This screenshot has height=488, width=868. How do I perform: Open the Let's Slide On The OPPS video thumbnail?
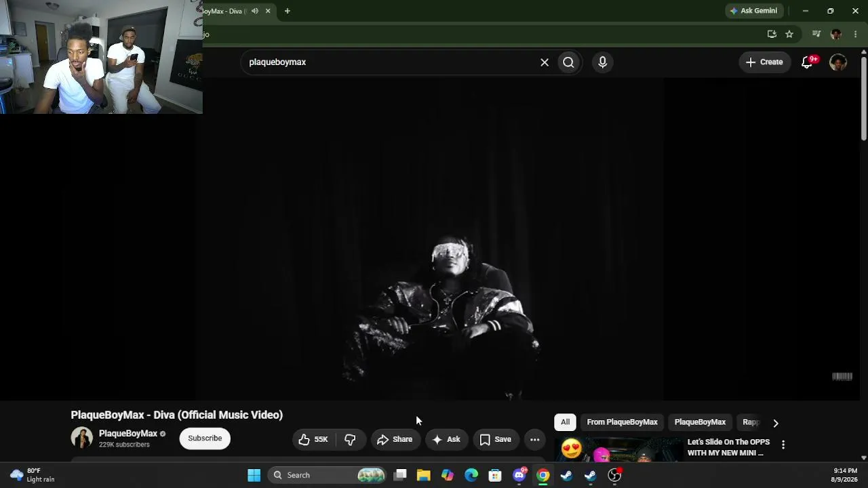point(619,449)
